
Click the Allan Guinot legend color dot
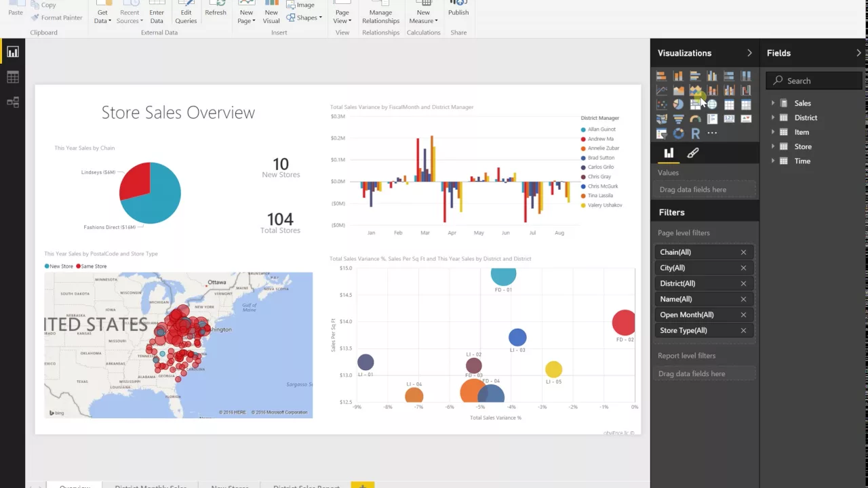583,129
